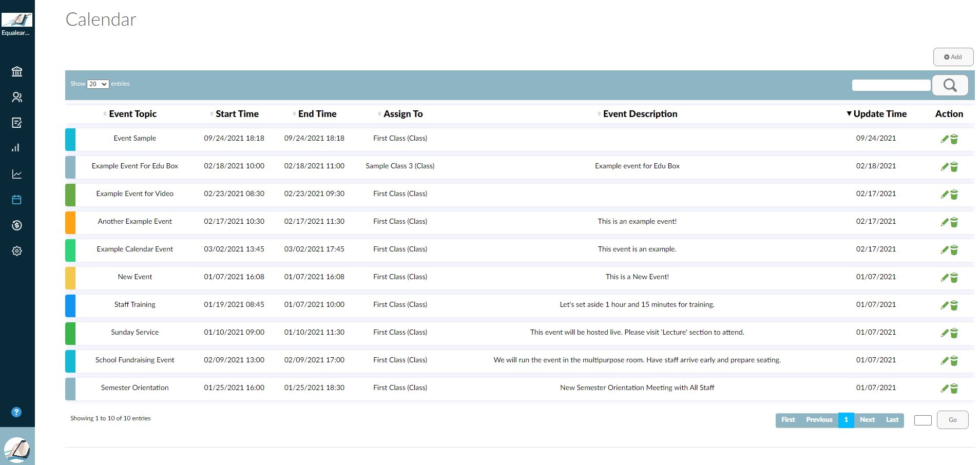Go to Next page

(867, 420)
